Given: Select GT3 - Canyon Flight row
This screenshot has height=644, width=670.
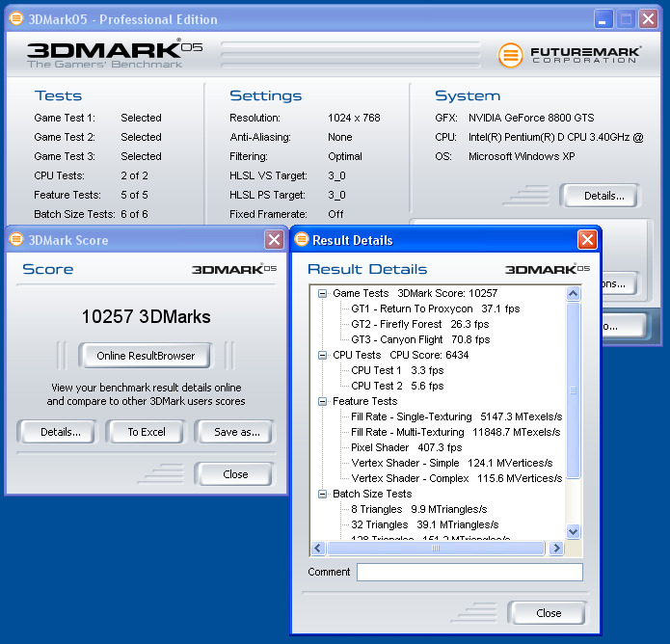Looking at the screenshot, I should coord(420,339).
